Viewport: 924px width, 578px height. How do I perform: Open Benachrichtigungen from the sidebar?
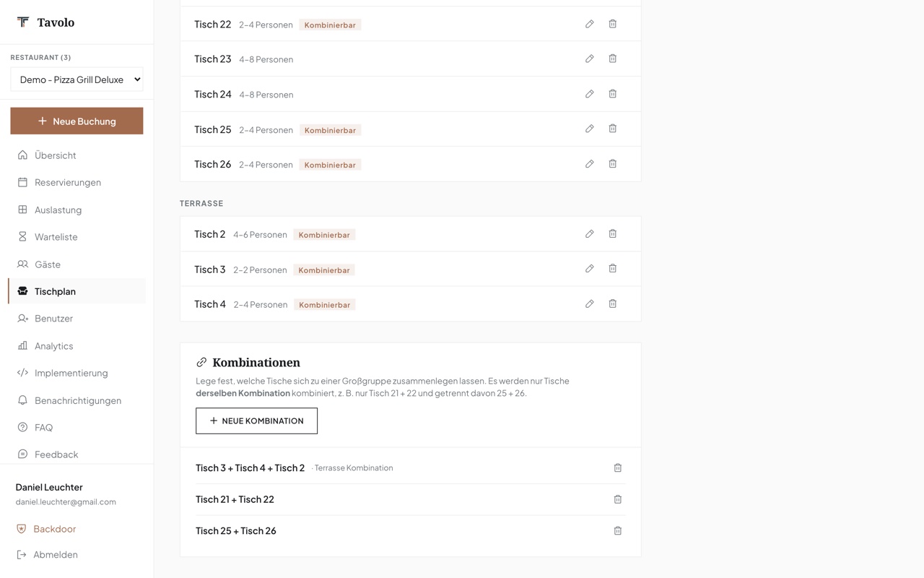[77, 400]
